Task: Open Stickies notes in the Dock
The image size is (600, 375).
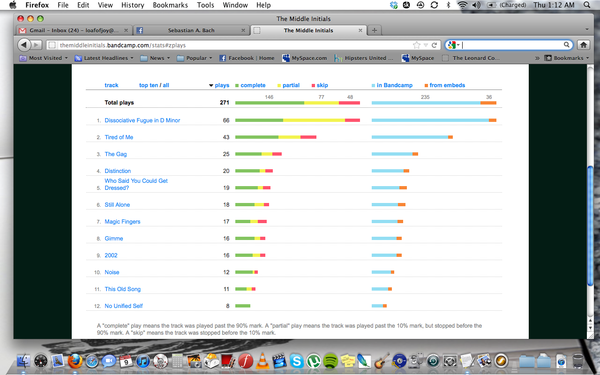Action: 347,361
